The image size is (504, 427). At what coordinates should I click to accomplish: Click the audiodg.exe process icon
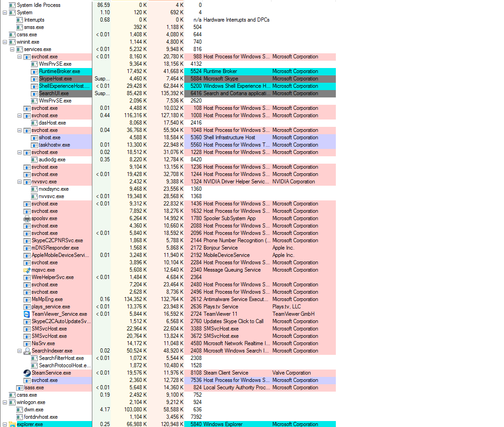pos(34,160)
